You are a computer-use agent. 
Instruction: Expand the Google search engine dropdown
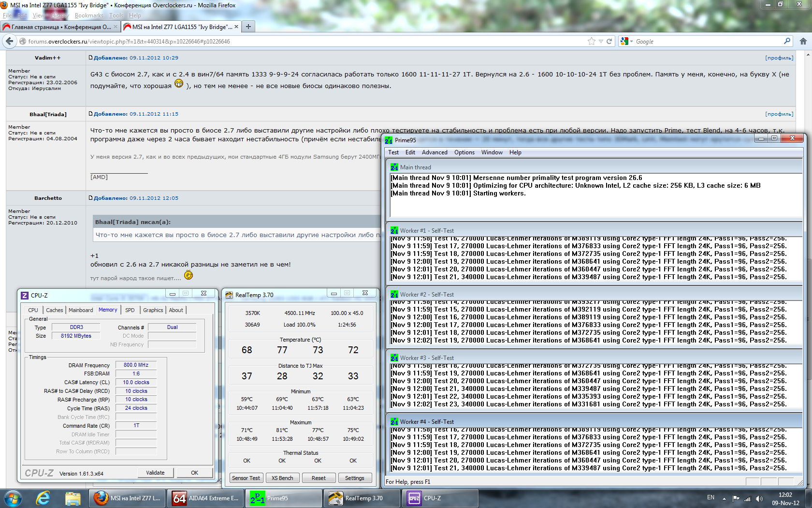(x=626, y=42)
